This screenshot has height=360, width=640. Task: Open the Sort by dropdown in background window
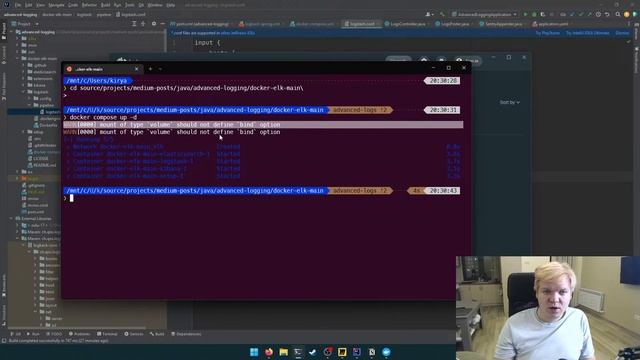(510, 102)
